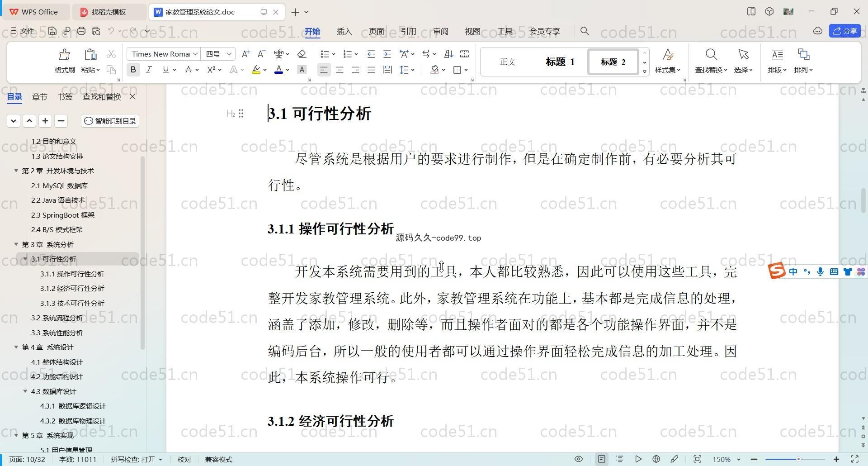
Task: Pick the font color red A
Action: (279, 70)
